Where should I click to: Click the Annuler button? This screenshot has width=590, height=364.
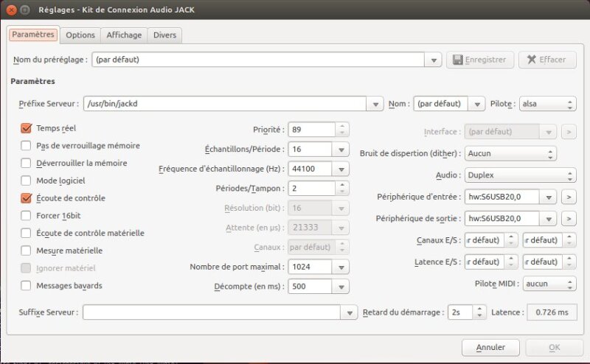[x=490, y=348]
